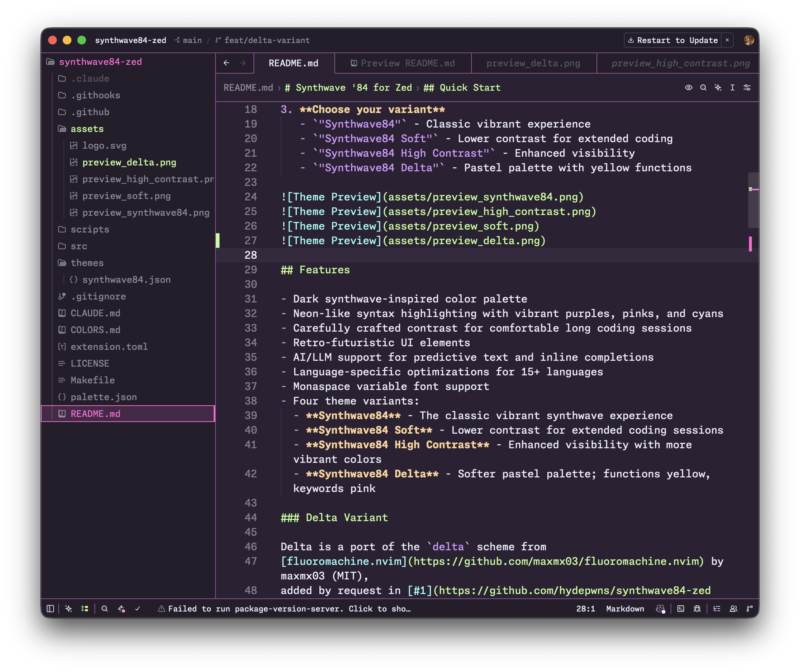
Task: Click the checkmark diagnostics icon in status bar
Action: pos(137,609)
